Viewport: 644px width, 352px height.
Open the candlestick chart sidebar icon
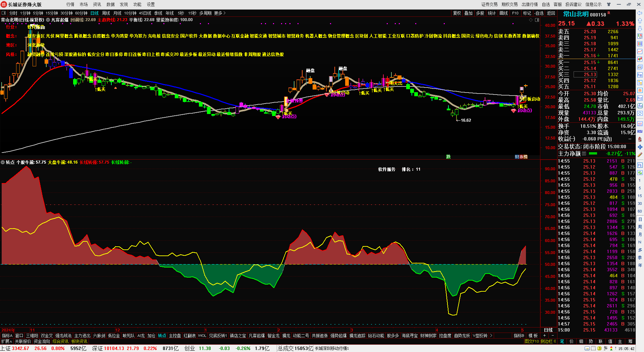pos(640,59)
